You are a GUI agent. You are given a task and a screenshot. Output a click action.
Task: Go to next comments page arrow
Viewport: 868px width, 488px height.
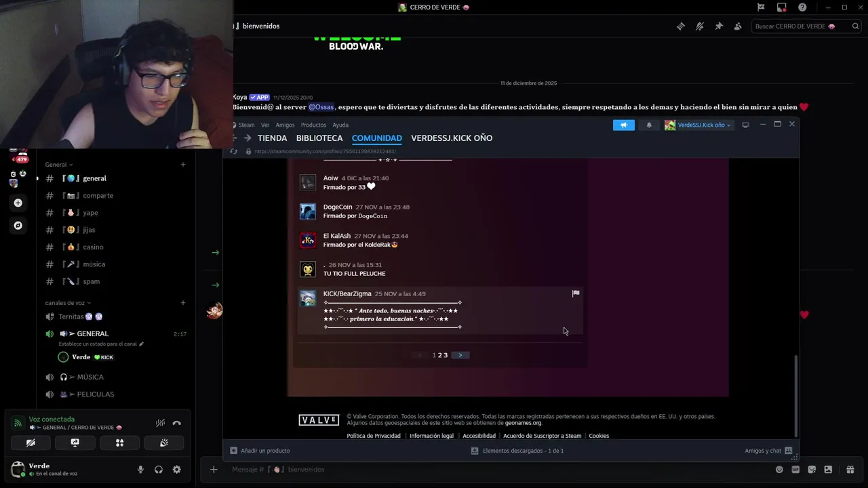point(460,355)
